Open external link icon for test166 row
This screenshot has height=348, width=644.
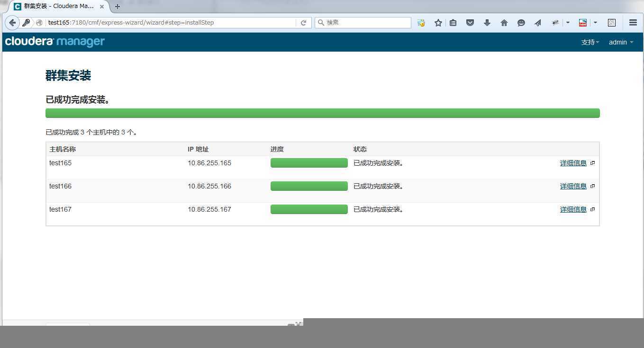click(x=592, y=186)
